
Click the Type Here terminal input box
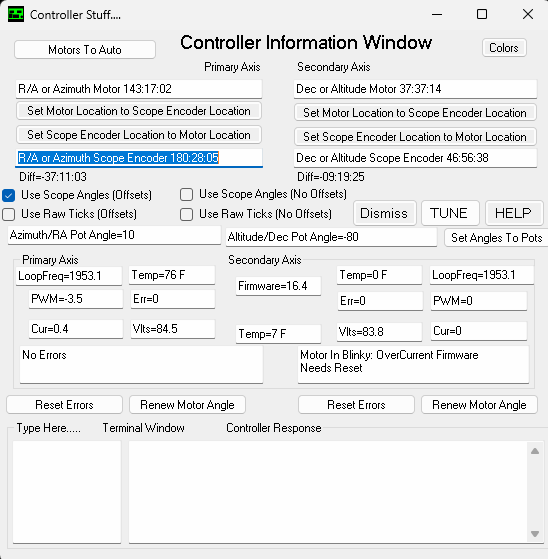pos(67,492)
